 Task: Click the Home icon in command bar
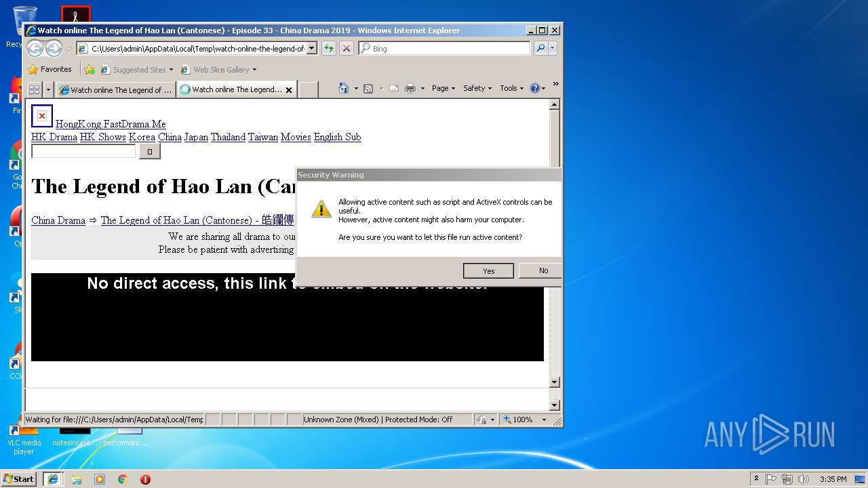point(344,88)
